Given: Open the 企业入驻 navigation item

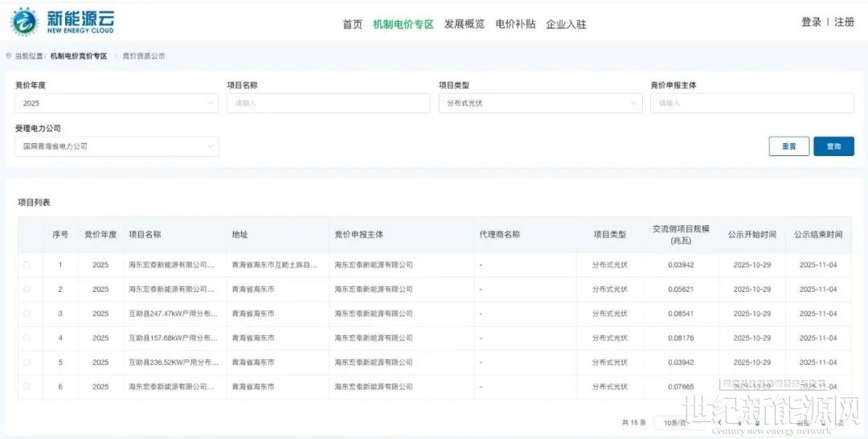Looking at the screenshot, I should tap(566, 24).
